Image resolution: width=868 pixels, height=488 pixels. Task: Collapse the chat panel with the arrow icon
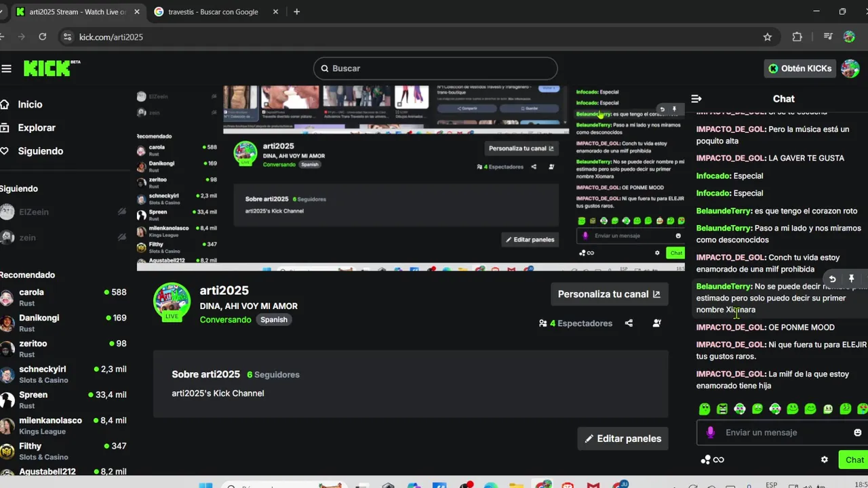click(x=696, y=98)
